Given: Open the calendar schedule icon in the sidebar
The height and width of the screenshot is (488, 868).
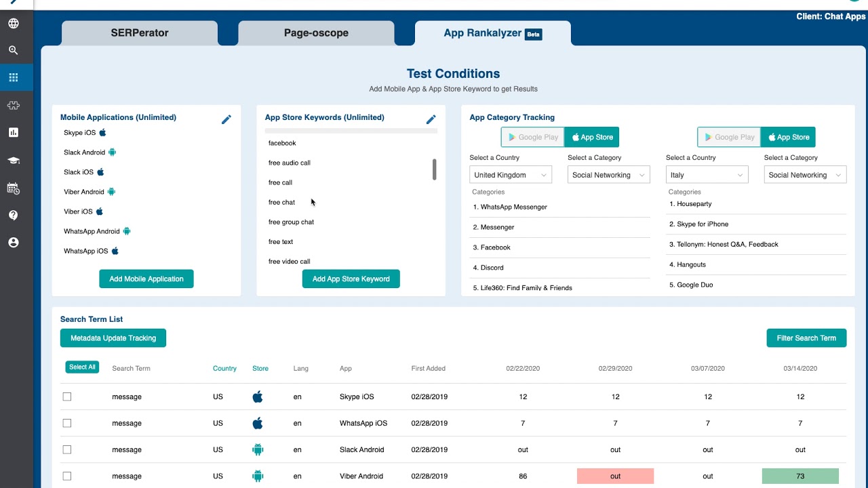Looking at the screenshot, I should 14,188.
